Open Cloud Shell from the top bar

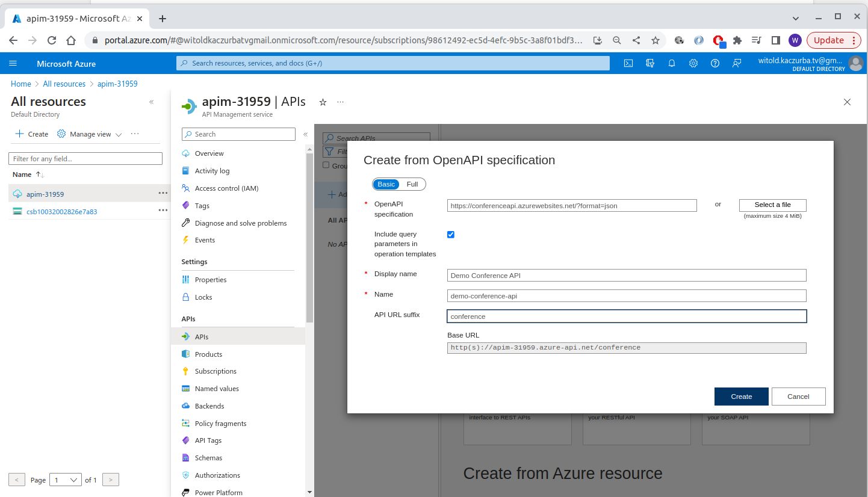[628, 63]
